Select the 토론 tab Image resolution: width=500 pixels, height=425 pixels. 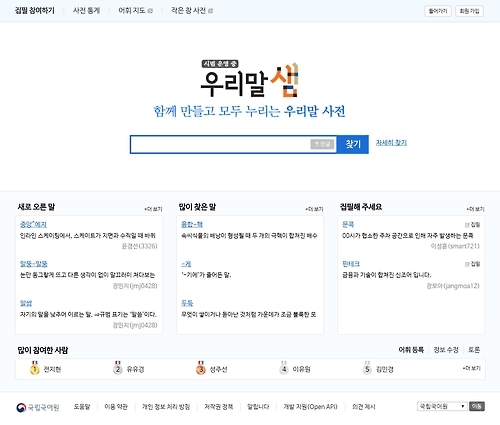474,350
